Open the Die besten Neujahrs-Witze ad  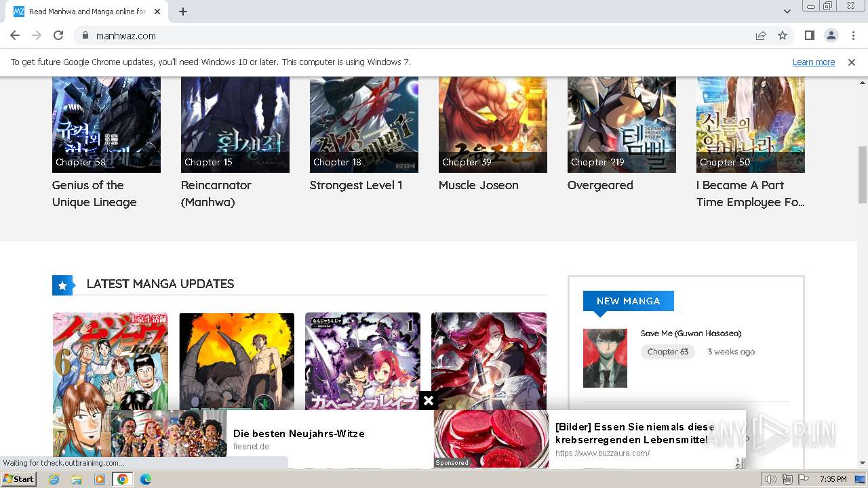tap(299, 434)
